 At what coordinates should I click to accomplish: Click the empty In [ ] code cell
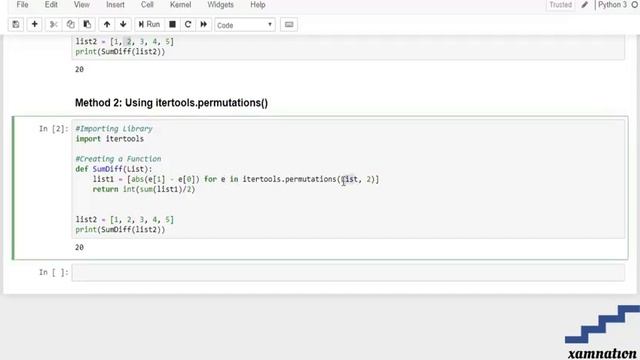click(x=348, y=272)
